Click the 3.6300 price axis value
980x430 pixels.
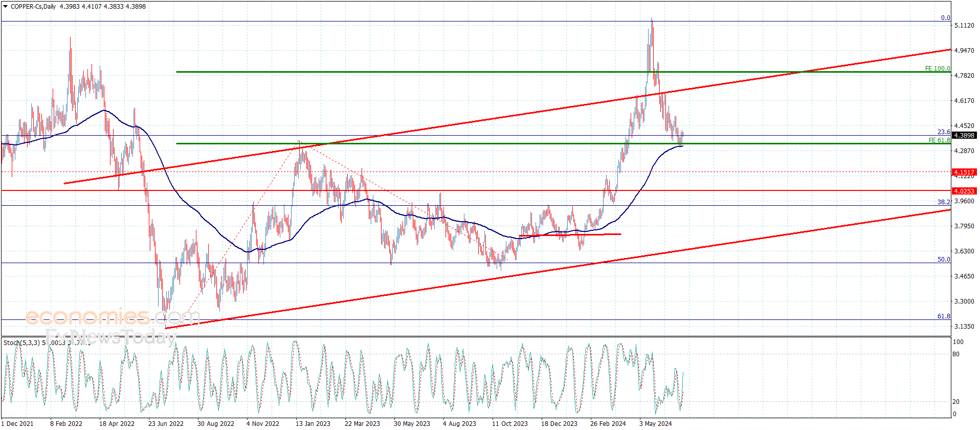(964, 251)
